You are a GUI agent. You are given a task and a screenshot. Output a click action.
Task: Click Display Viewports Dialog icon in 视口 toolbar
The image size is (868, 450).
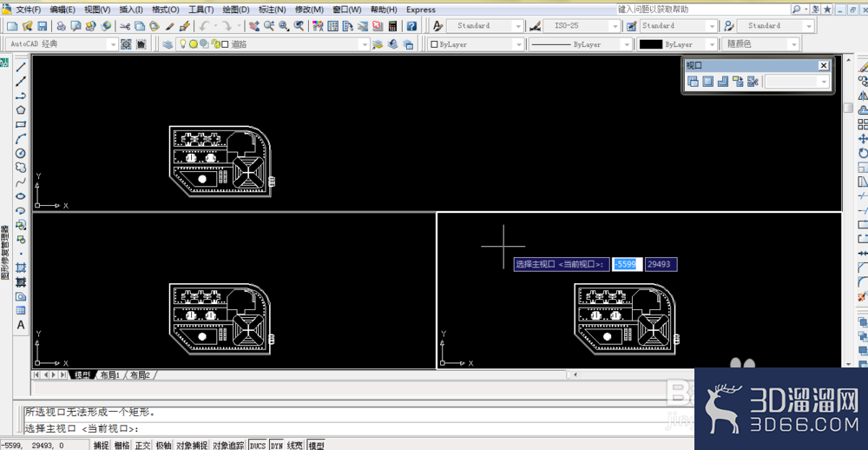coord(693,82)
